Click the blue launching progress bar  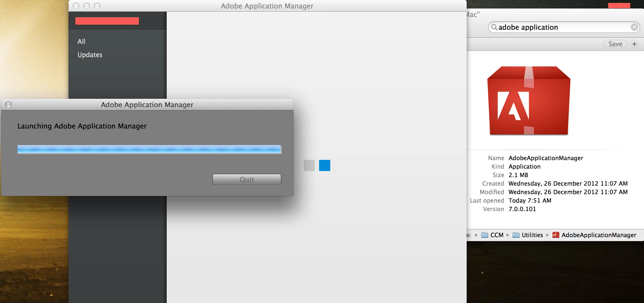(149, 149)
